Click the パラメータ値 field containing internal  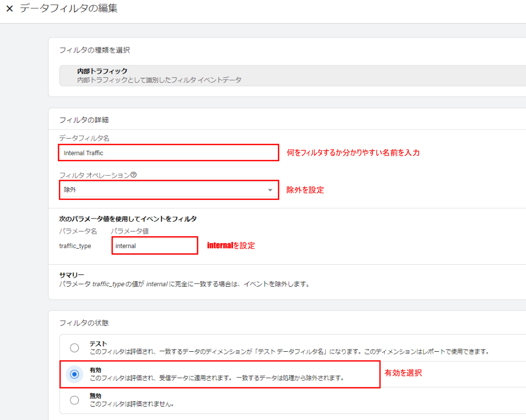coord(155,246)
